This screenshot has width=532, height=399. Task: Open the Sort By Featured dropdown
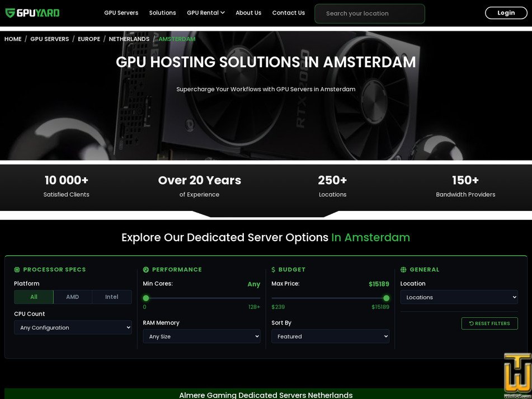coord(330,336)
